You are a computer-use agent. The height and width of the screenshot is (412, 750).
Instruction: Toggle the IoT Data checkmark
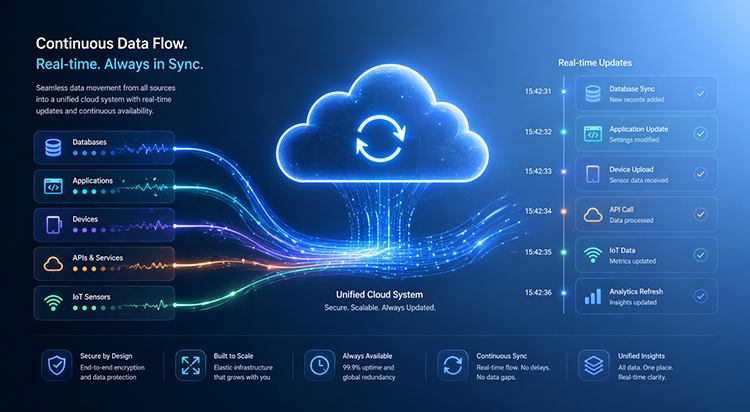(701, 255)
